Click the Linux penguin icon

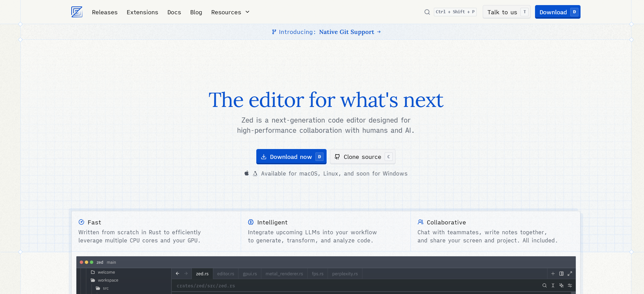pos(255,173)
